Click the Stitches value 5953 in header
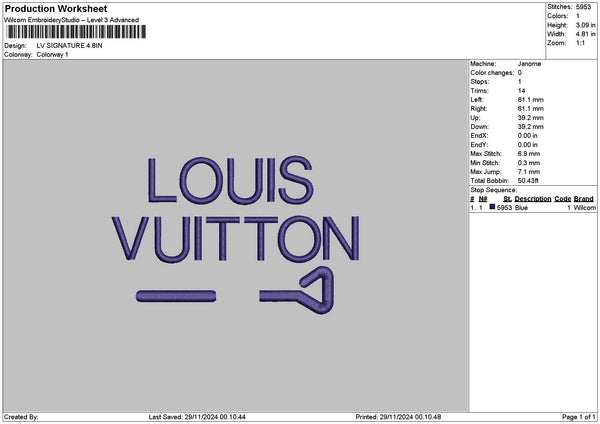 click(x=584, y=7)
